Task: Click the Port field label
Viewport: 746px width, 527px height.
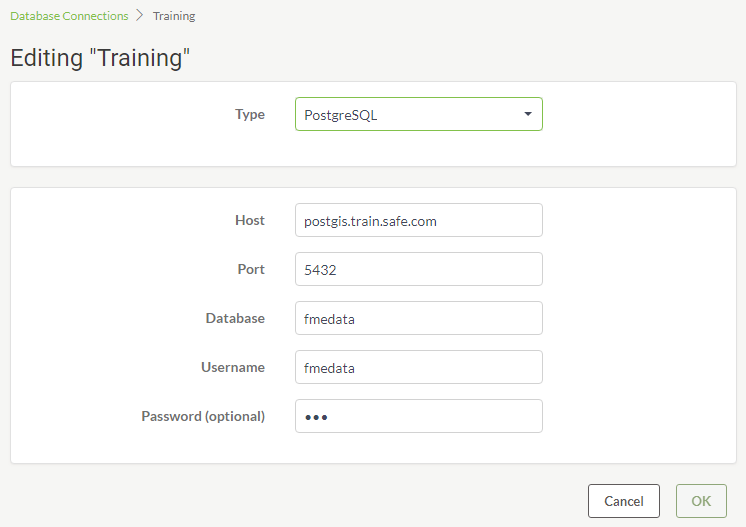Action: click(251, 269)
